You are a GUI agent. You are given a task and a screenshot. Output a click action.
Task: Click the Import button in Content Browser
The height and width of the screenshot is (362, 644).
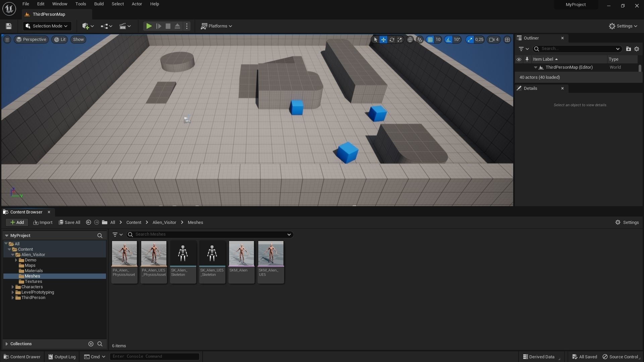tap(43, 223)
